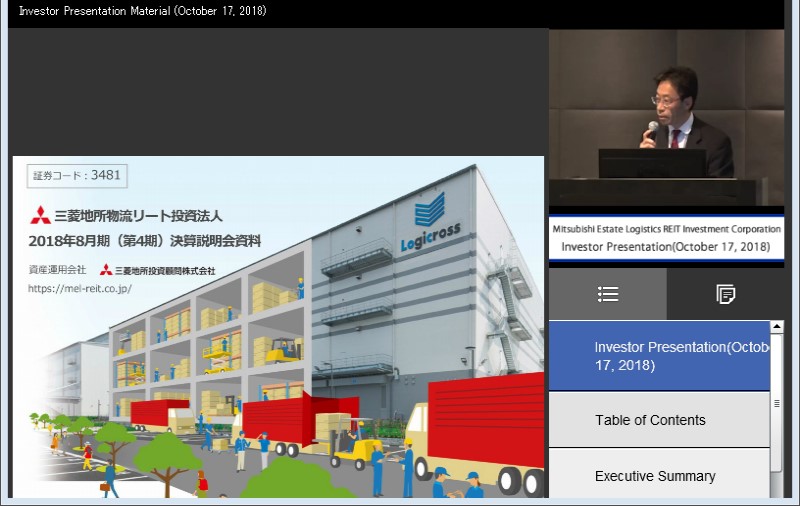Select the Investor Presentation (October 17, 2018) chapter
The image size is (800, 506).
[x=659, y=356]
